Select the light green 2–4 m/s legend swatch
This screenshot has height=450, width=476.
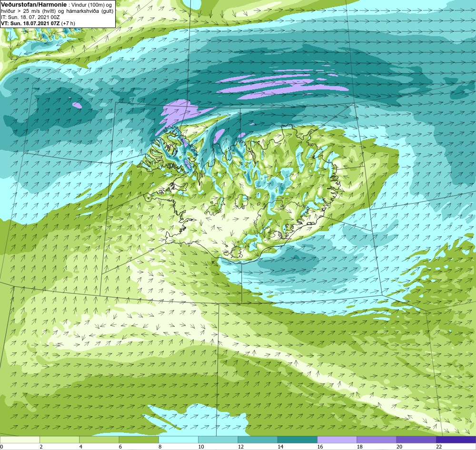coord(59,440)
